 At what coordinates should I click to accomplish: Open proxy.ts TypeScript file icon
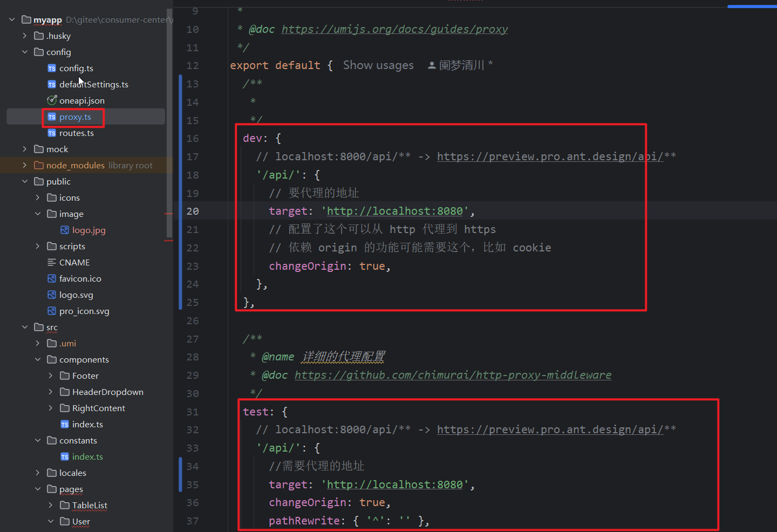tap(52, 117)
